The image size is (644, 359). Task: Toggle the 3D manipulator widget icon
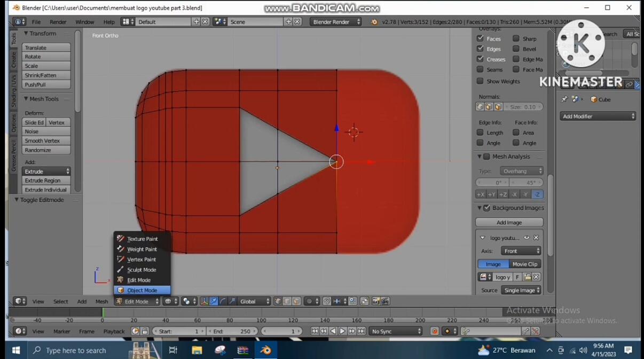[x=204, y=301]
